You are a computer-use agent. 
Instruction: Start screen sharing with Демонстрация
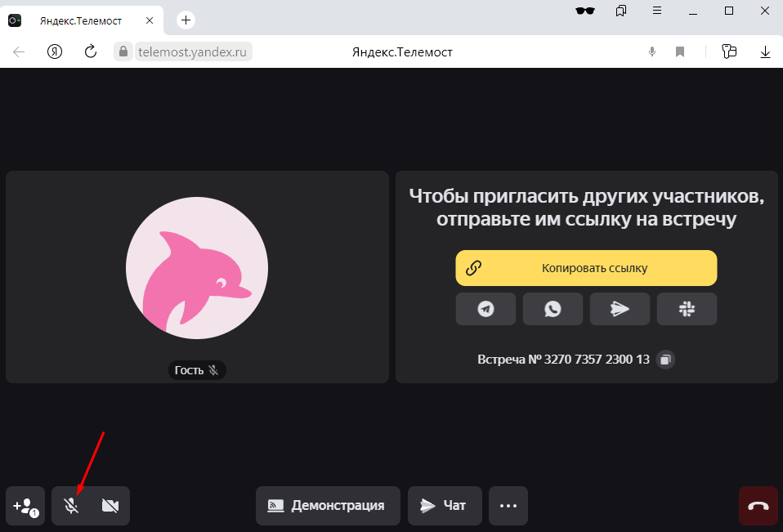(x=328, y=506)
